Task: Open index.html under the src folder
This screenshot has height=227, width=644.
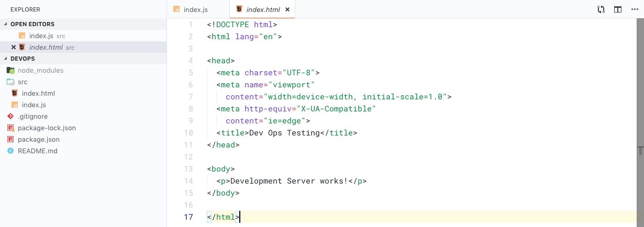Action: click(38, 93)
